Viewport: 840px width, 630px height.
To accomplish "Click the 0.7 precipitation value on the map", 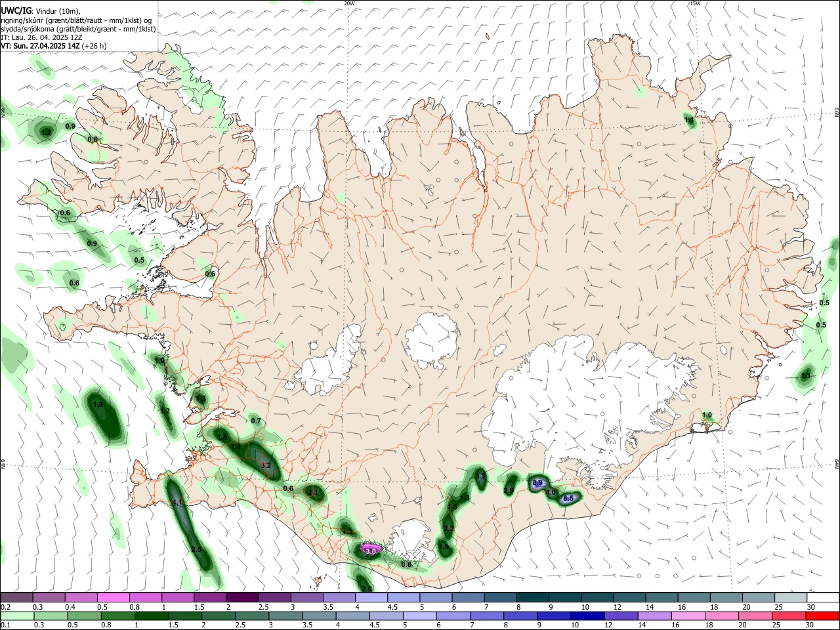I will tap(256, 421).
